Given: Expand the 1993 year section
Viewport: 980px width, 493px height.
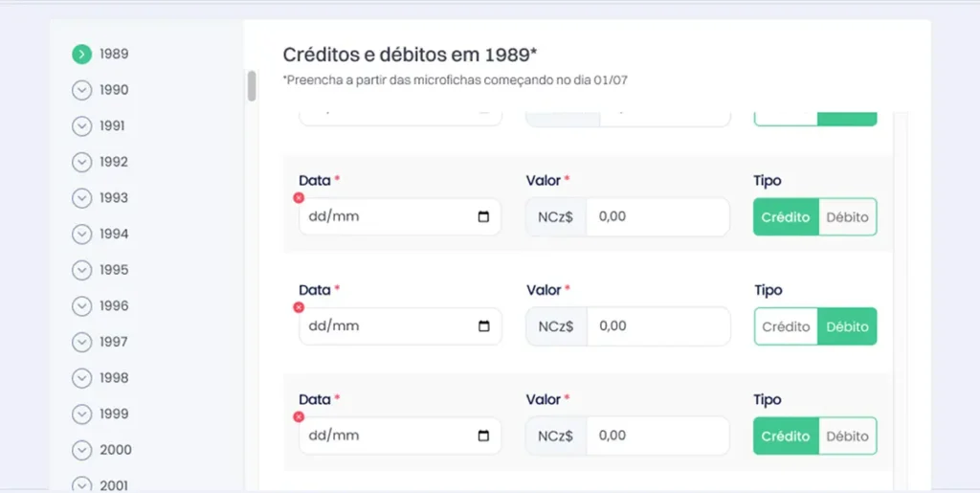Looking at the screenshot, I should 81,198.
